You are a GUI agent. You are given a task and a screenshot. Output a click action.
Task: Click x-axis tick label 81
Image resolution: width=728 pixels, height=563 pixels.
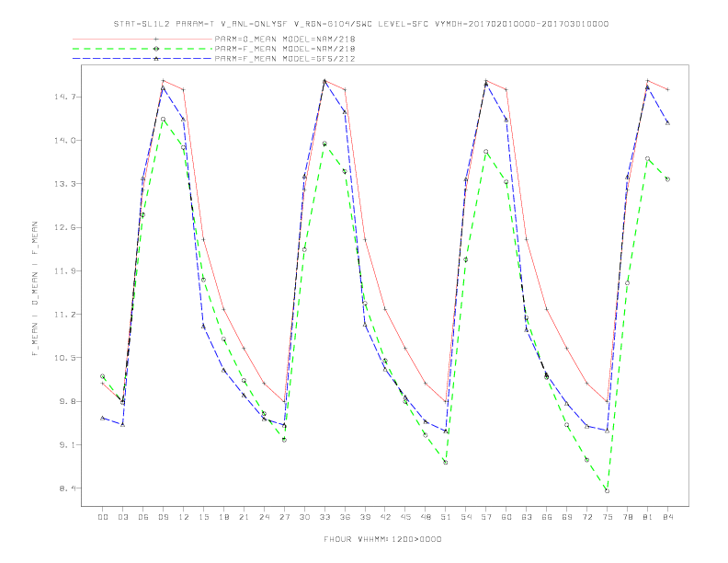pyautogui.click(x=648, y=517)
